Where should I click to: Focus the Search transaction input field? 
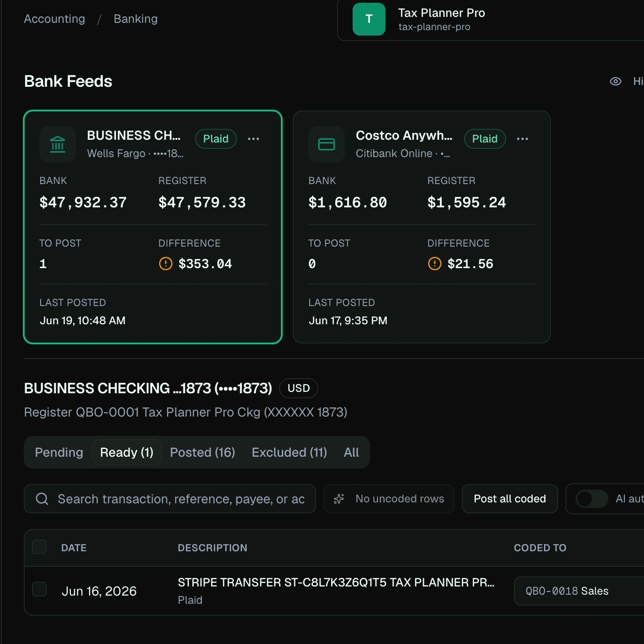(170, 499)
